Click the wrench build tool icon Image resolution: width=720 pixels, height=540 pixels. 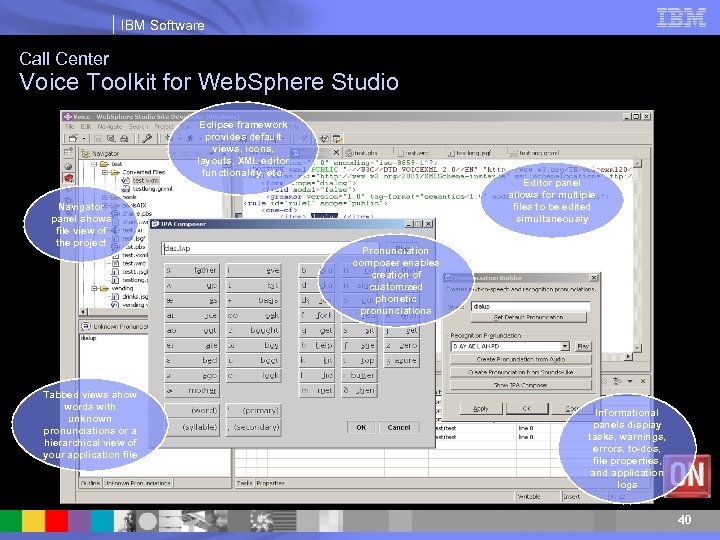(x=147, y=138)
